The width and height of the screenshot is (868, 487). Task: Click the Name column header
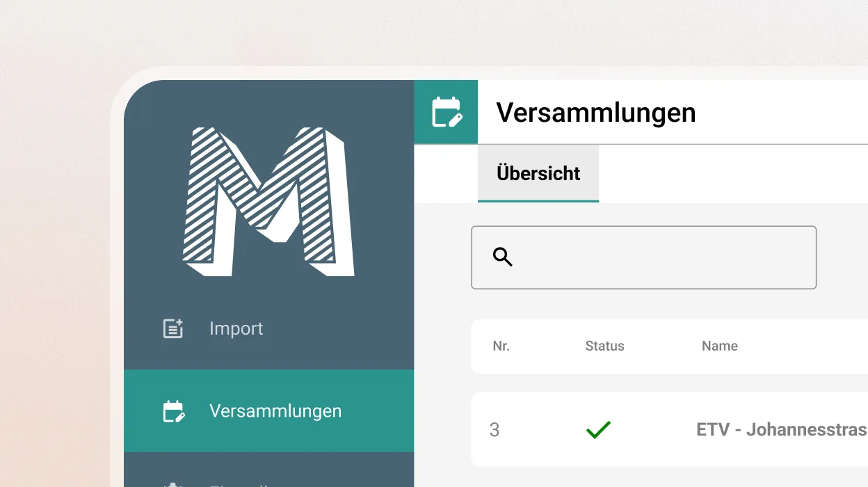click(x=719, y=346)
